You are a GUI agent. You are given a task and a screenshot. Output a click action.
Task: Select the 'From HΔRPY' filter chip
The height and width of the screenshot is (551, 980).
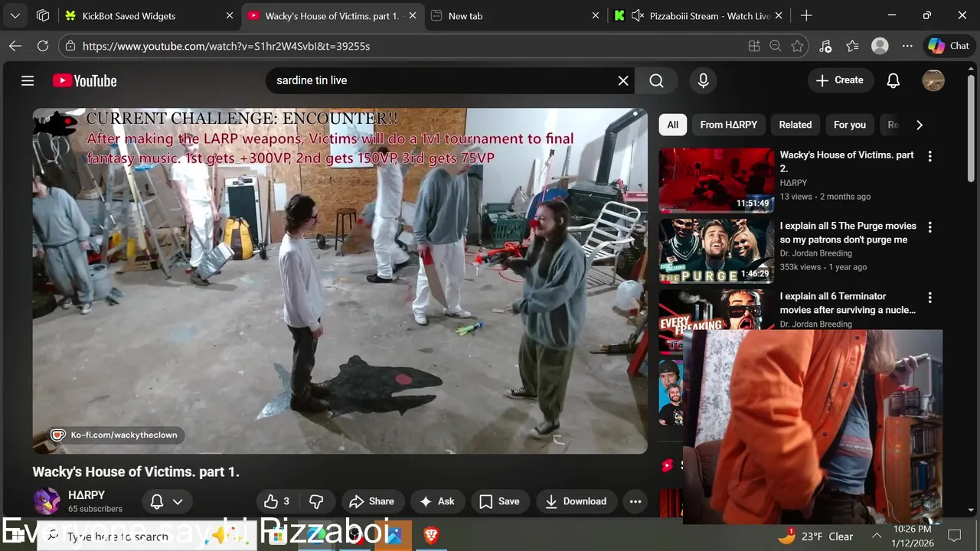(x=728, y=125)
